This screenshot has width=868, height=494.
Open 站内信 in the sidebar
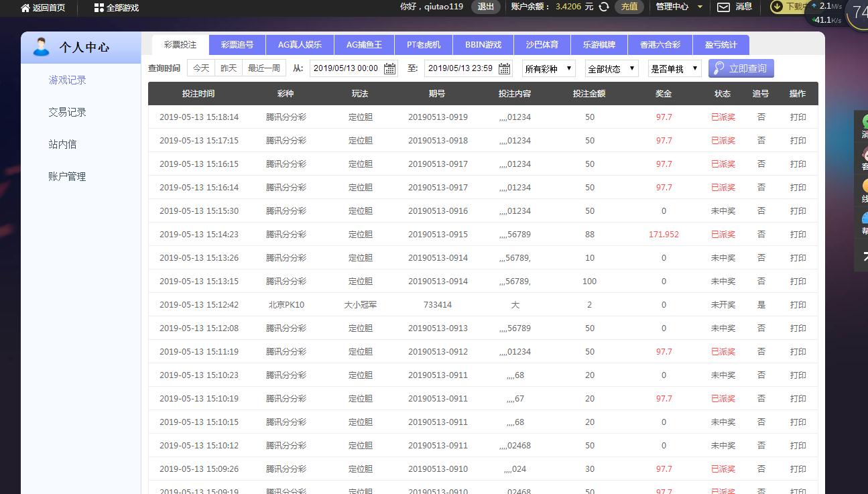pyautogui.click(x=62, y=144)
